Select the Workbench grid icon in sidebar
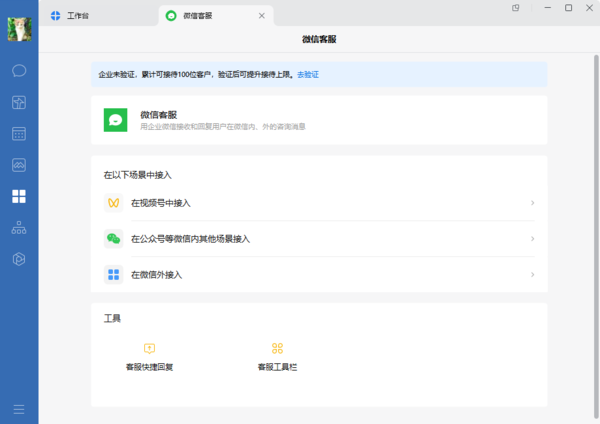Viewport: 600px width, 424px height. pyautogui.click(x=19, y=196)
